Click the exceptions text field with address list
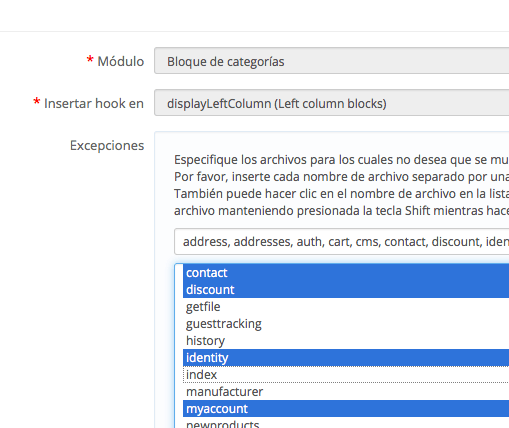509x428 pixels. tap(342, 242)
